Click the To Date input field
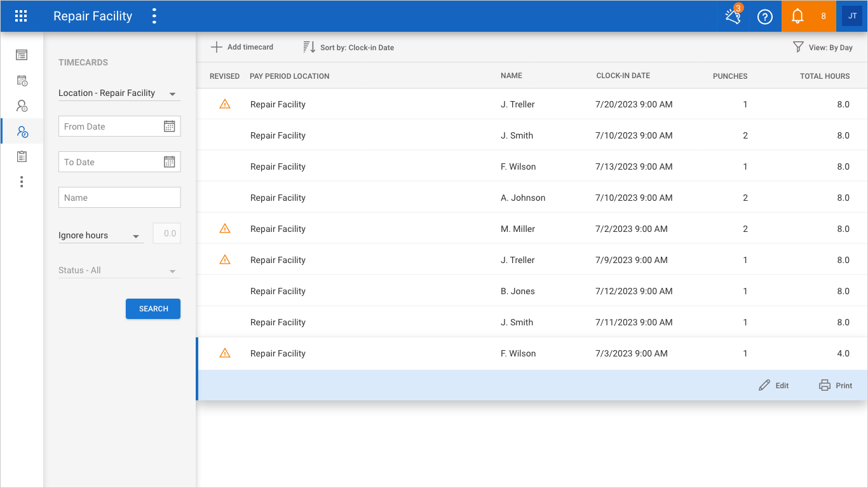The image size is (868, 488). (x=119, y=162)
